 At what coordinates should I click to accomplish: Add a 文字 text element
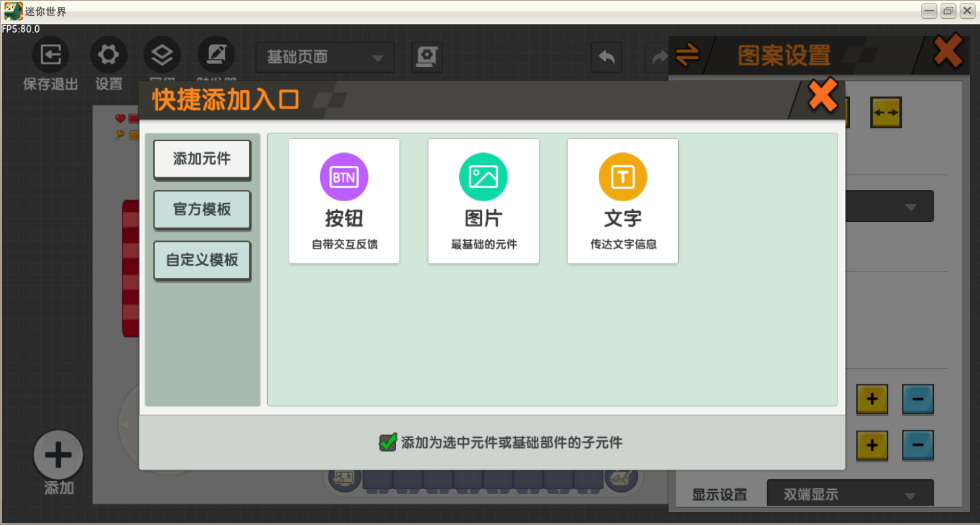tap(623, 201)
